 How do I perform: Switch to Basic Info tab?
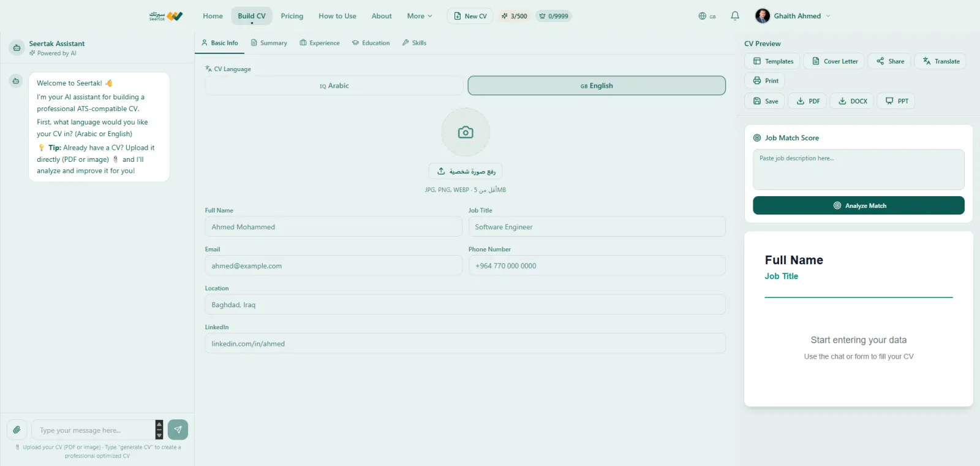click(x=220, y=43)
